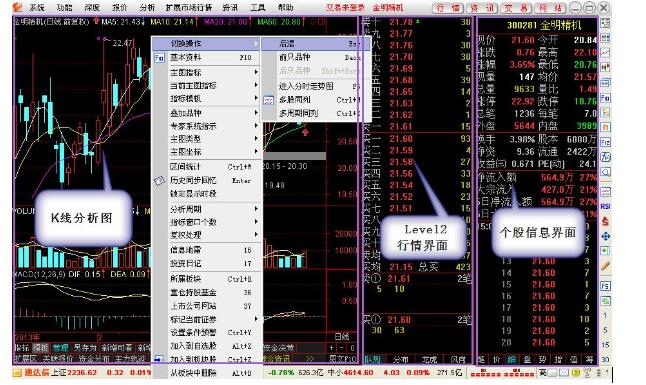The width and height of the screenshot is (646, 385).
Task: Choose 重仓持股基金 in context menu
Action: [206, 292]
